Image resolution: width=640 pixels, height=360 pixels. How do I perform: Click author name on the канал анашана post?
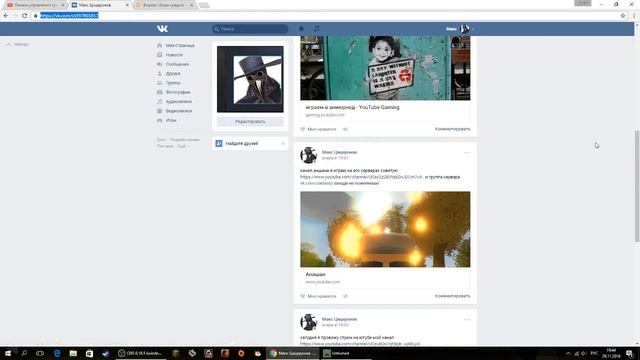(x=339, y=152)
